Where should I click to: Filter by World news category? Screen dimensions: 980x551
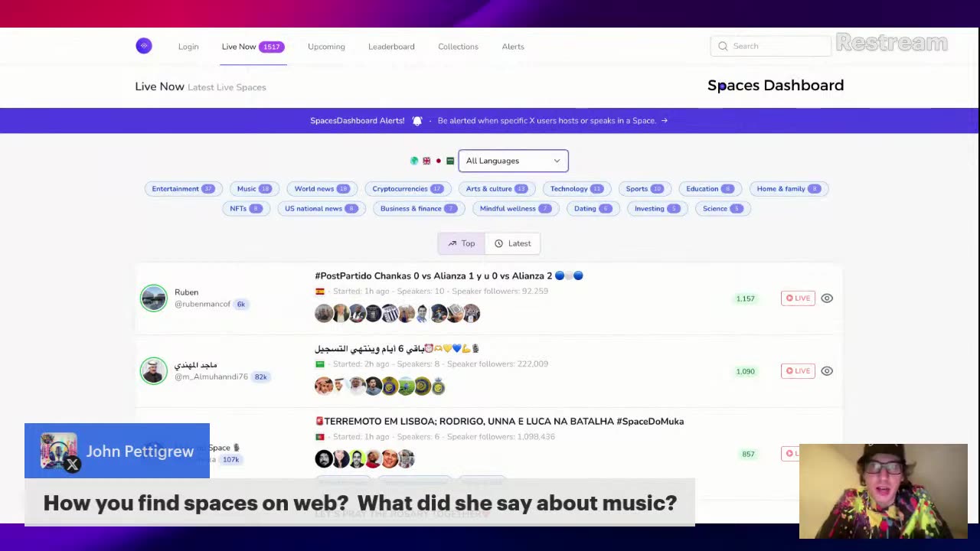point(322,189)
